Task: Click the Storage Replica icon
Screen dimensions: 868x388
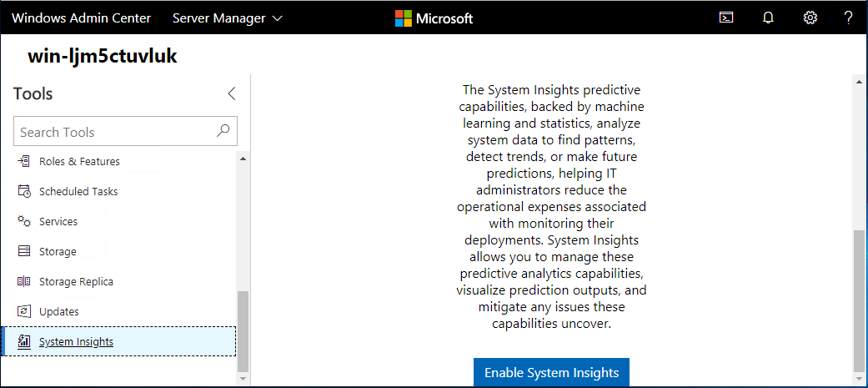Action: point(24,281)
